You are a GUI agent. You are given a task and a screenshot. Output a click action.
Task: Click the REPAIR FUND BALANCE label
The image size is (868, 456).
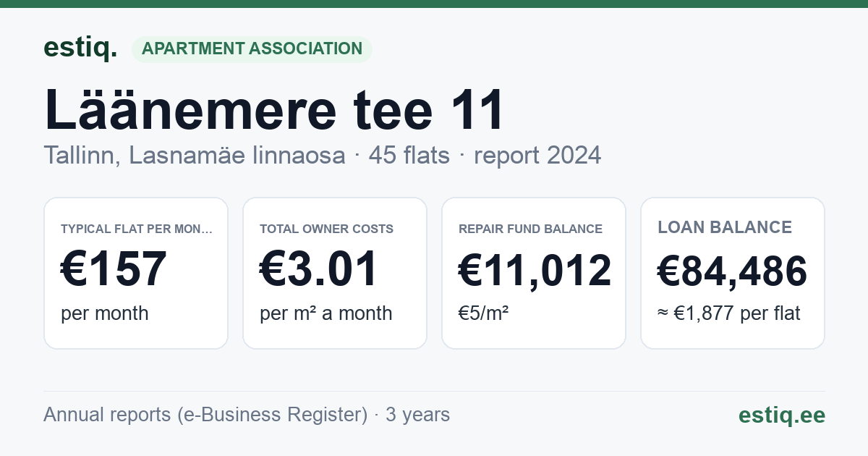pos(530,229)
